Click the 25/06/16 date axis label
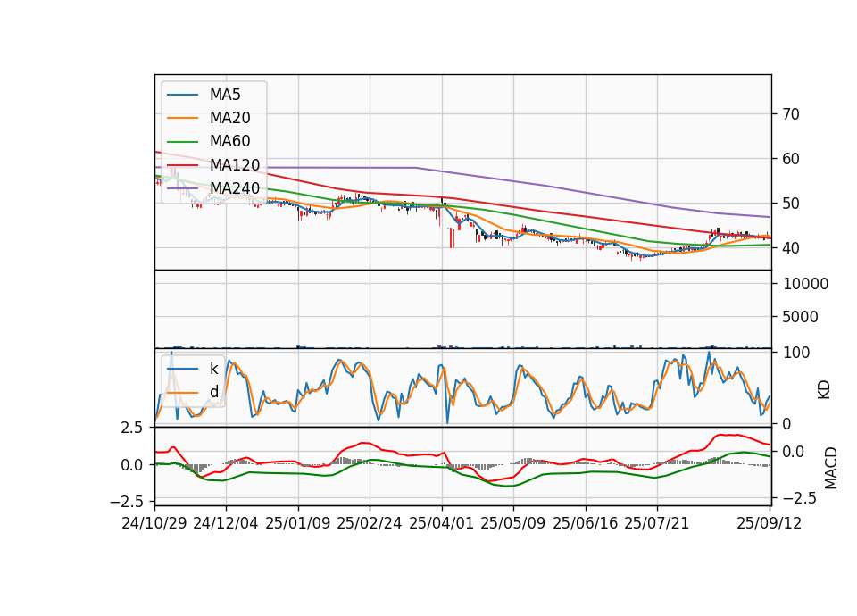Image resolution: width=857 pixels, height=616 pixels. tap(586, 523)
